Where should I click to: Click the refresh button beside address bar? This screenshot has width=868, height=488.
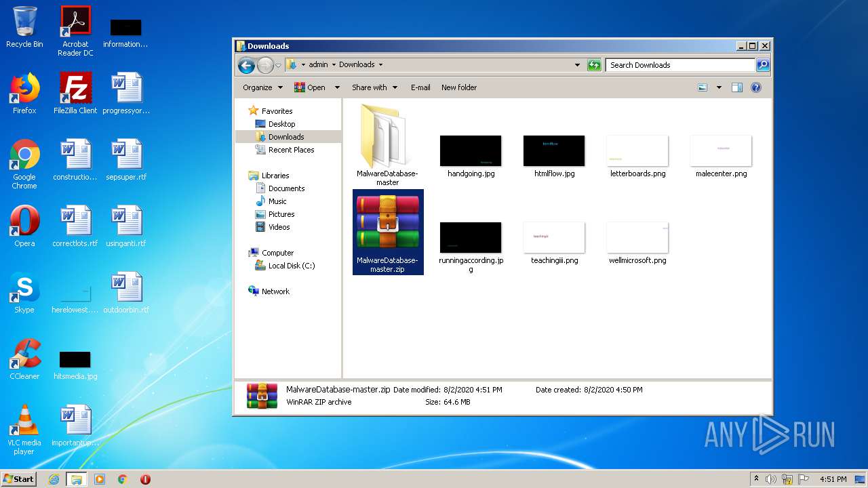click(594, 65)
